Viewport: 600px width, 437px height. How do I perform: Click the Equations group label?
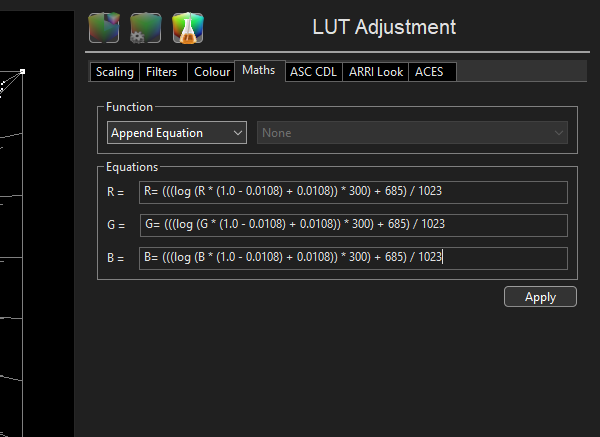coord(132,167)
